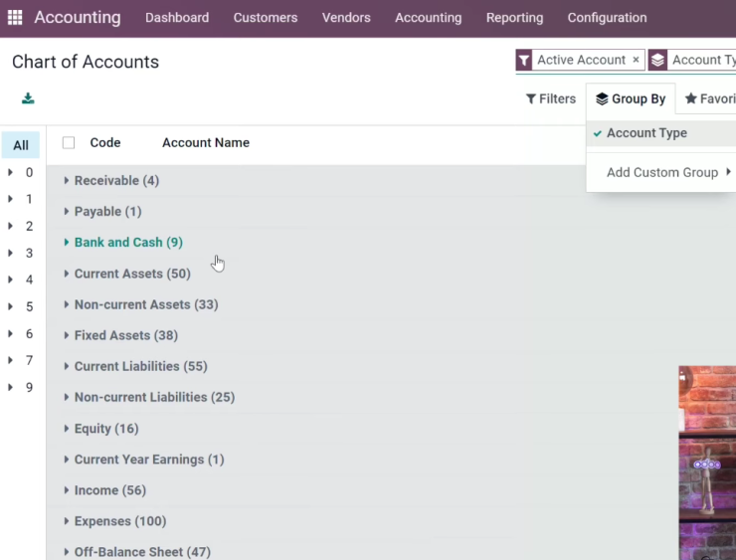Click the layers icon of Account Type facet
Screen dimensions: 736x560
coord(657,60)
